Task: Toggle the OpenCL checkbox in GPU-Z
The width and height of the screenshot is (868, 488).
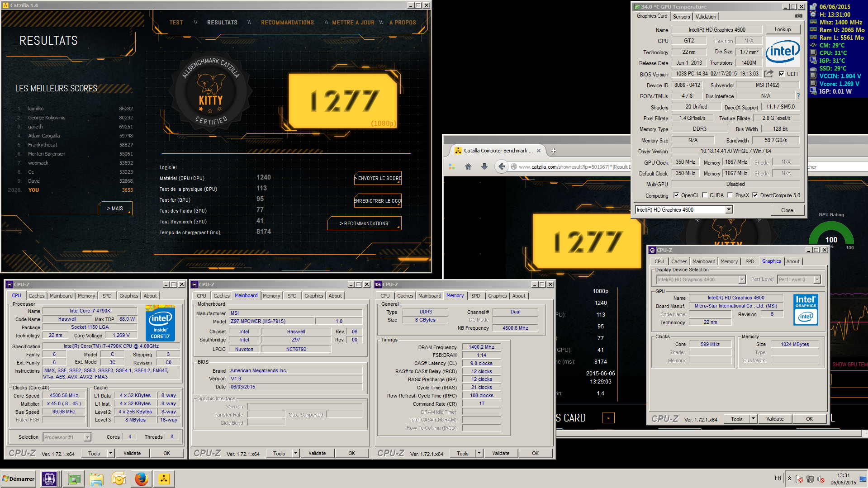Action: pos(676,195)
